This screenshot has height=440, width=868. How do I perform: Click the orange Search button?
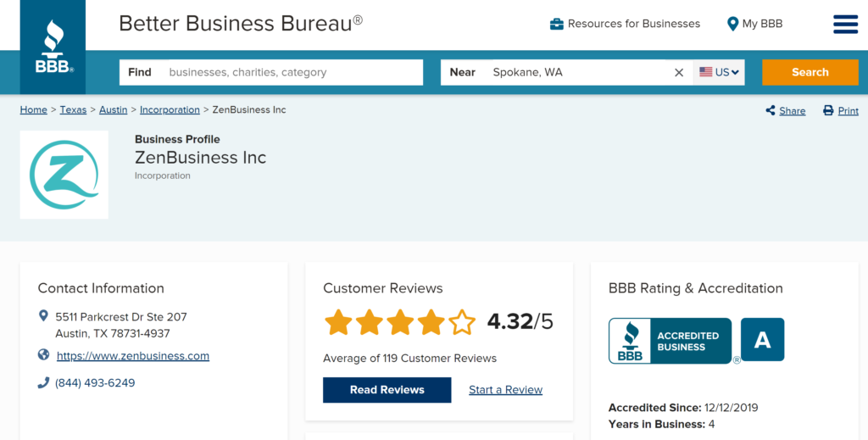tap(810, 73)
